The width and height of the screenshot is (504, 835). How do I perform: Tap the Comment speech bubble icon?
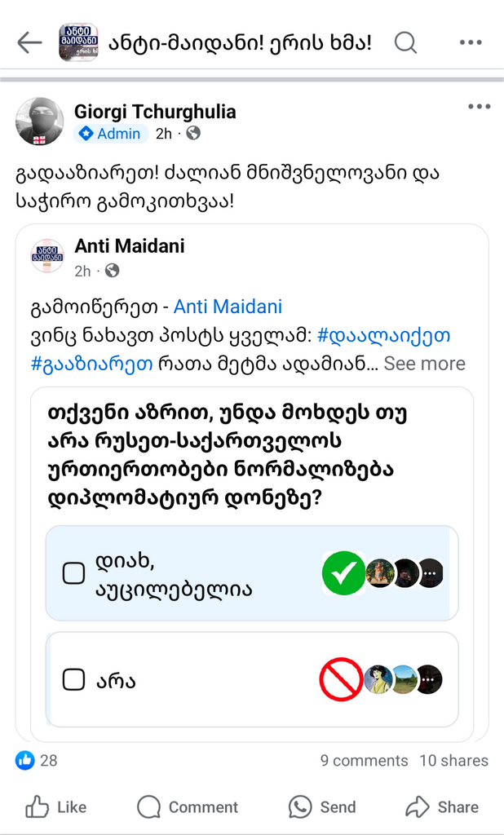coord(149,807)
